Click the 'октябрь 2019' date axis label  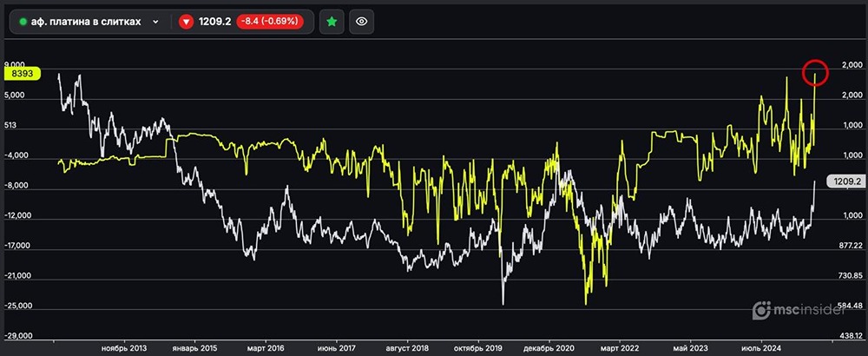point(479,348)
